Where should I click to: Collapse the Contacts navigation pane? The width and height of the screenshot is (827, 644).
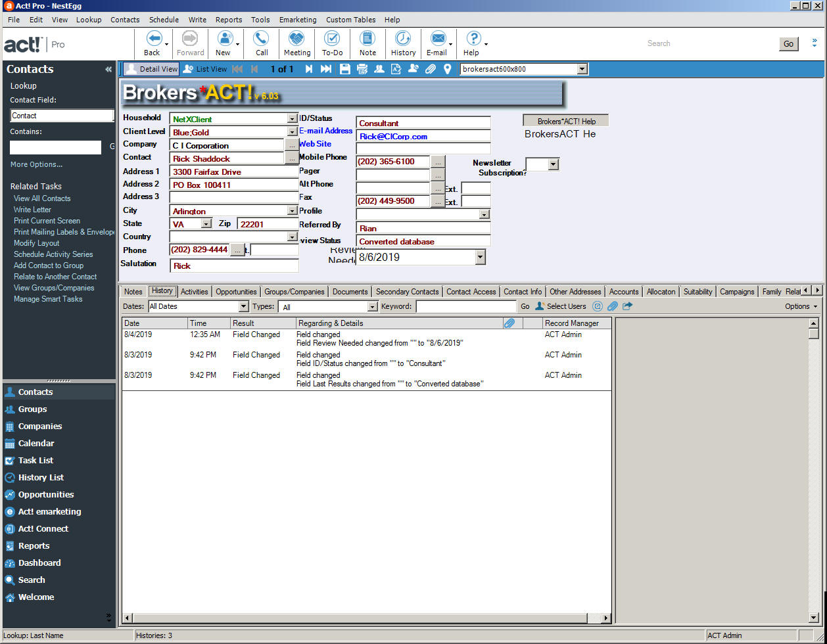(108, 69)
